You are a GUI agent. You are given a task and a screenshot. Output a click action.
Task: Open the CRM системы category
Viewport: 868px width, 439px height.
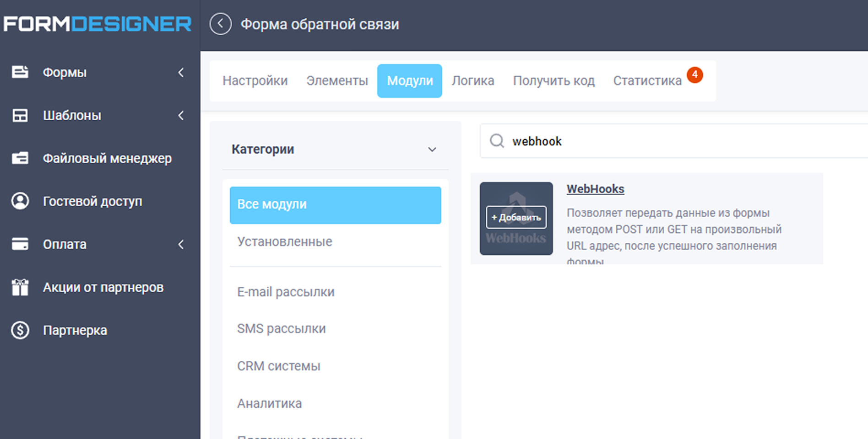(x=278, y=365)
